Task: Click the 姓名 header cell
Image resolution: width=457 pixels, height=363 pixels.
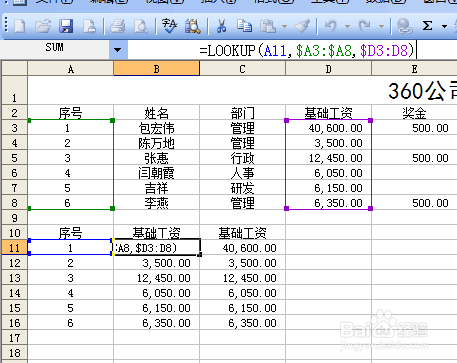Action: 157,113
